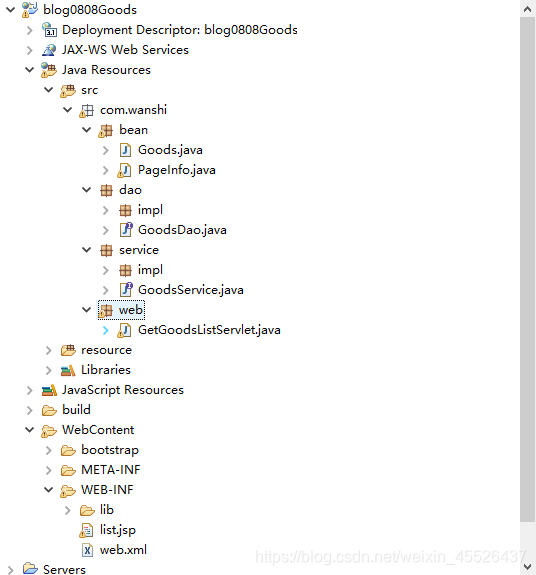Expand the Goods.java node

(106, 150)
